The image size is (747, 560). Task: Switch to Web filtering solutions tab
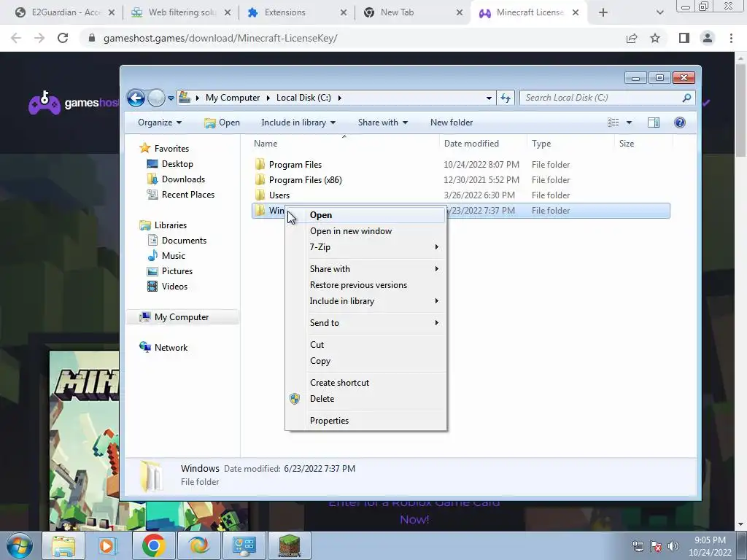(x=181, y=12)
